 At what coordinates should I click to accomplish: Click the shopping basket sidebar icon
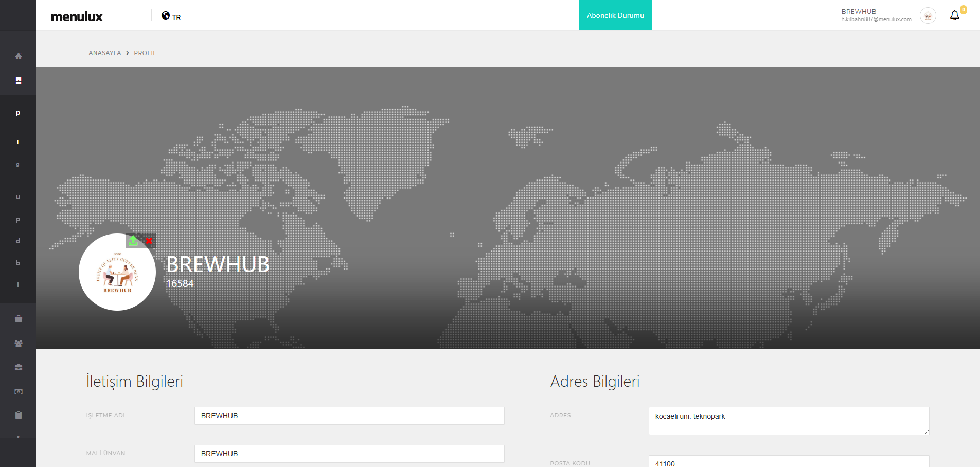click(19, 319)
